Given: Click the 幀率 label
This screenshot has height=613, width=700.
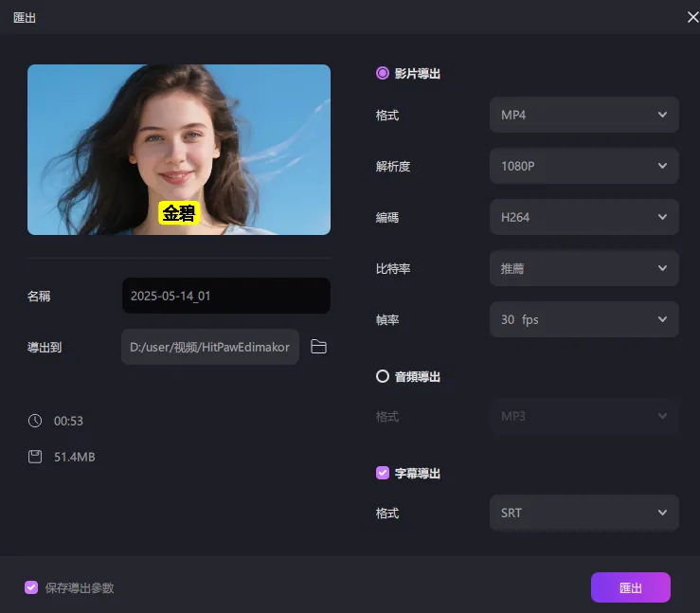Looking at the screenshot, I should pos(387,319).
